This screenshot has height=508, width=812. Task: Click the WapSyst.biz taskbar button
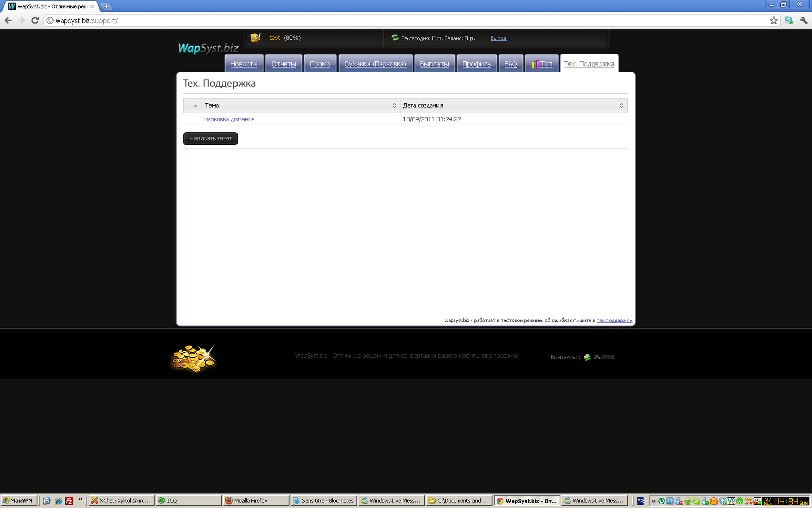527,501
